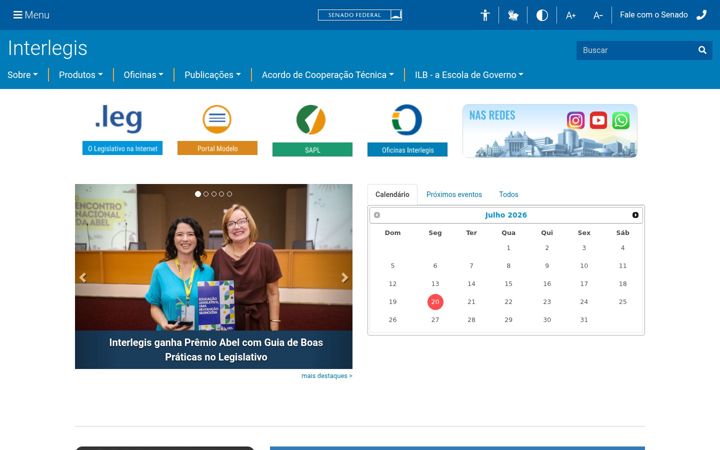Expand the Publicações dropdown menu
Screen dimensions: 720x450
213,75
